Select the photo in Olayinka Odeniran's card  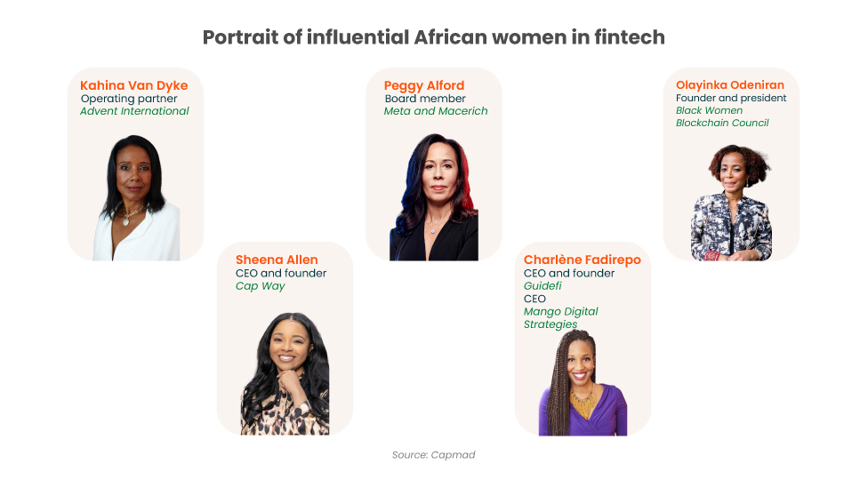(x=731, y=203)
